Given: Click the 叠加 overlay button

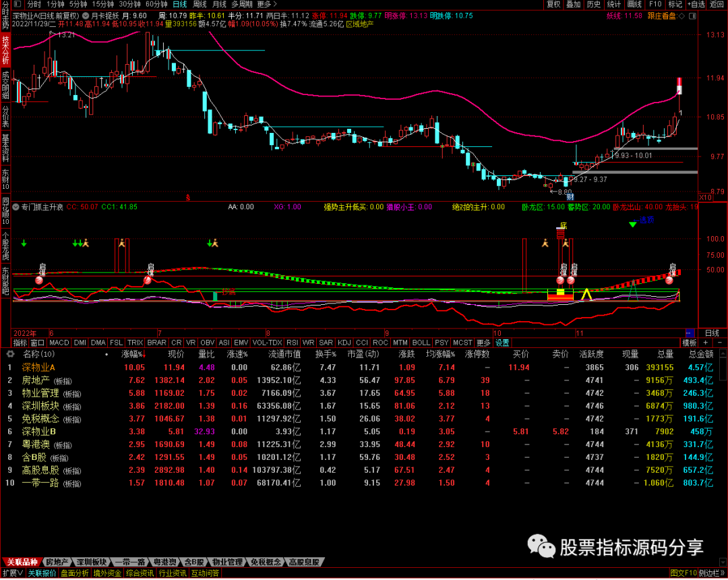Looking at the screenshot, I should (574, 4).
